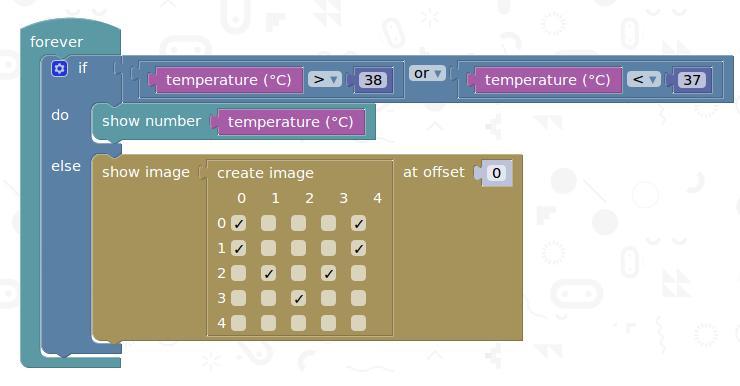Viewport: 740px width, 386px height.
Task: Click the gear icon on if block
Action: [x=59, y=68]
